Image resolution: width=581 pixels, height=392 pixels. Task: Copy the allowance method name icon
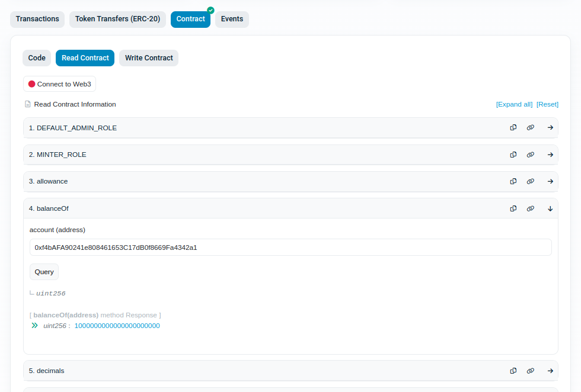(x=513, y=181)
